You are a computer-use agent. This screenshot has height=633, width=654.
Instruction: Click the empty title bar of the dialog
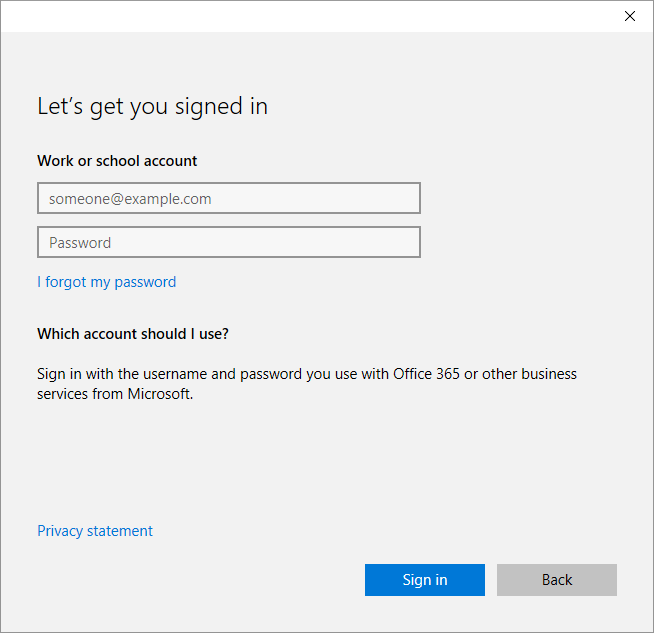point(300,16)
